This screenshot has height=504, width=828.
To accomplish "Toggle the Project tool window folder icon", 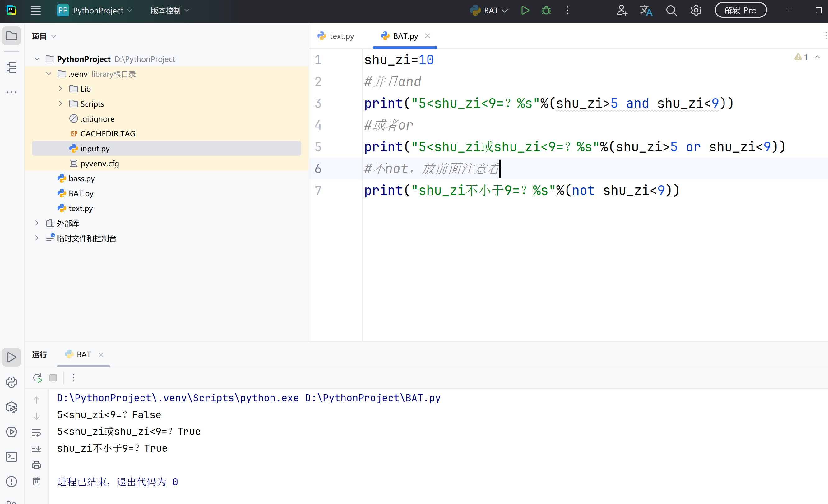I will tap(12, 36).
